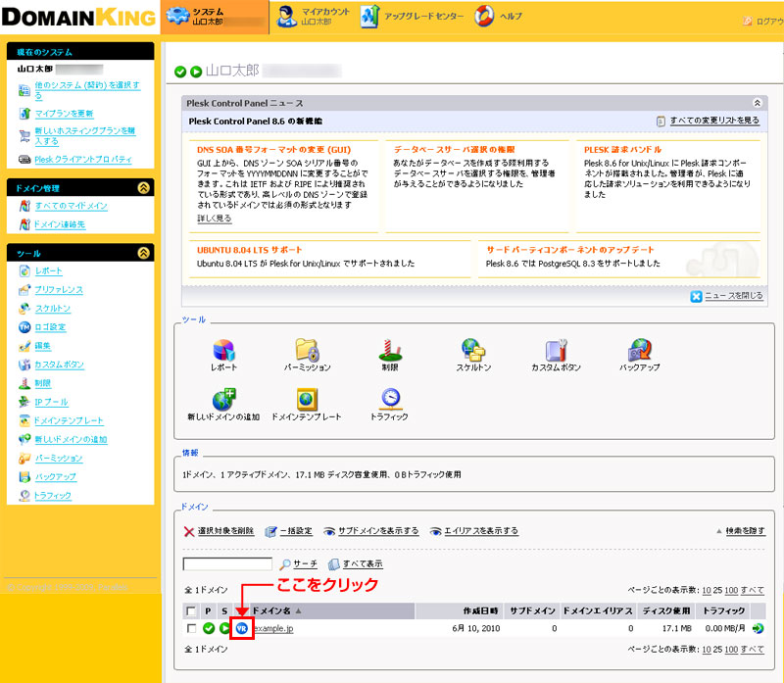
Task: Click the sidebar ロゴ設定 TM icon
Action: tap(24, 327)
